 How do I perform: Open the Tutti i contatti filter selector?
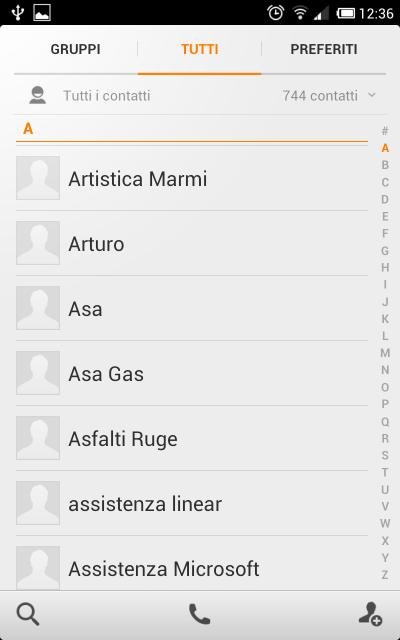[x=200, y=96]
